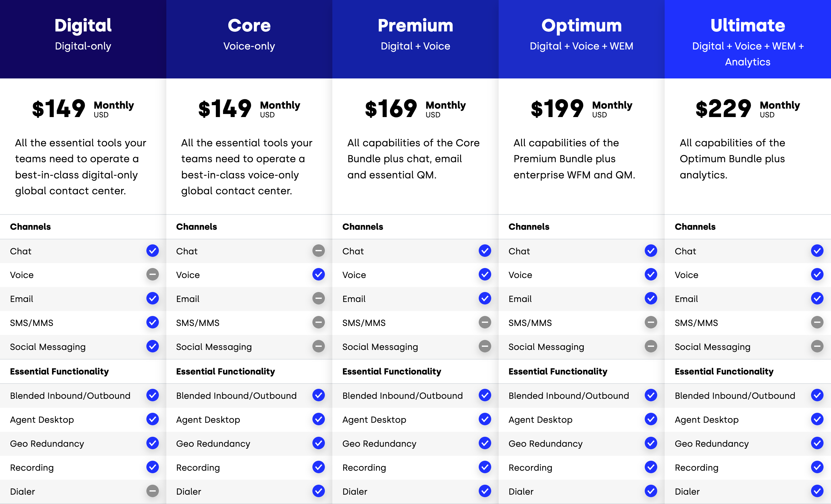Click the Dialer dash icon in Digital plan
The width and height of the screenshot is (831, 504).
(152, 491)
